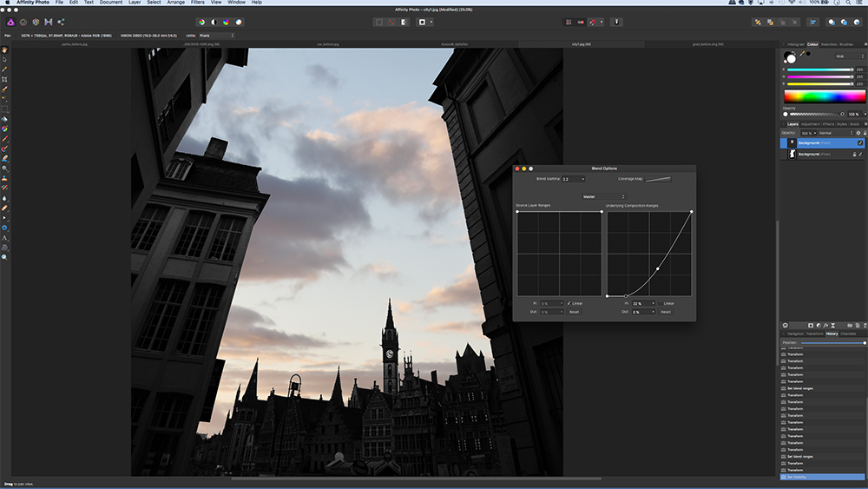
Task: Click the Coverage Map button
Action: [x=658, y=179]
